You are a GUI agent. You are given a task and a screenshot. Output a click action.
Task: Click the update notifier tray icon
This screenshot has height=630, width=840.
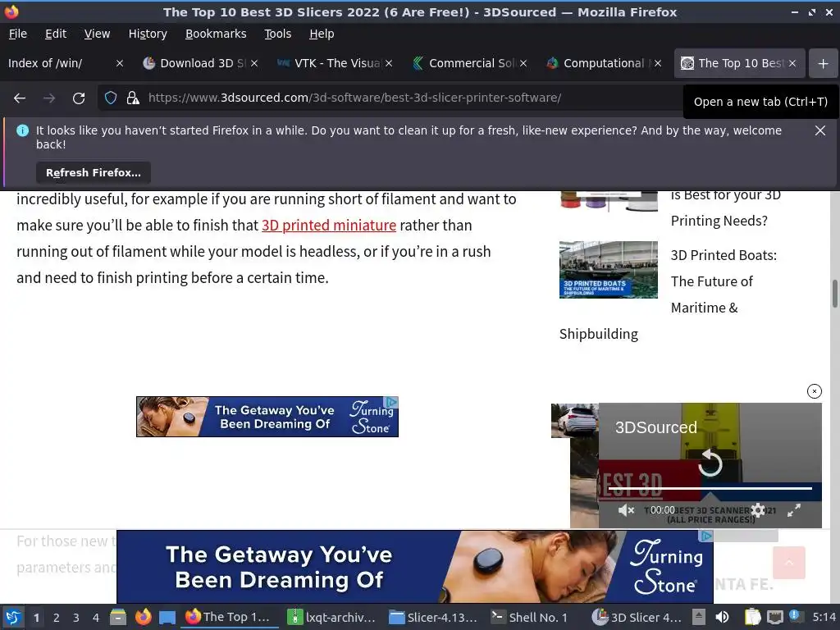(x=795, y=616)
